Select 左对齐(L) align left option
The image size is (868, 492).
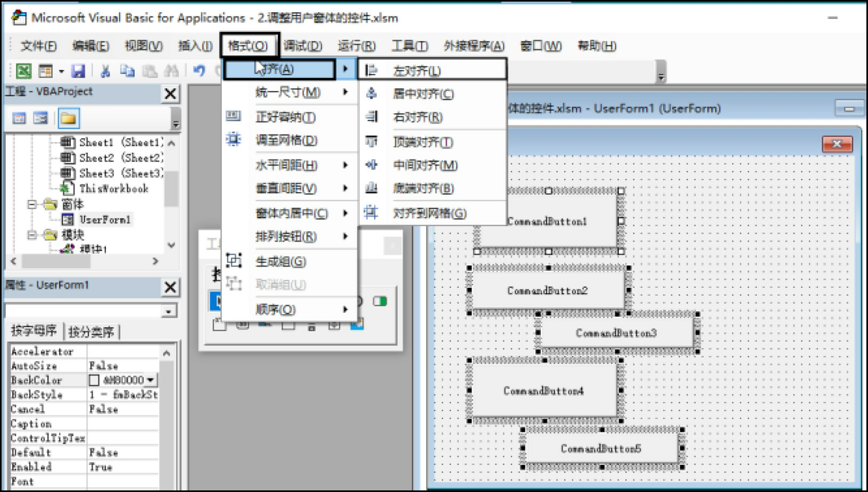tap(416, 71)
